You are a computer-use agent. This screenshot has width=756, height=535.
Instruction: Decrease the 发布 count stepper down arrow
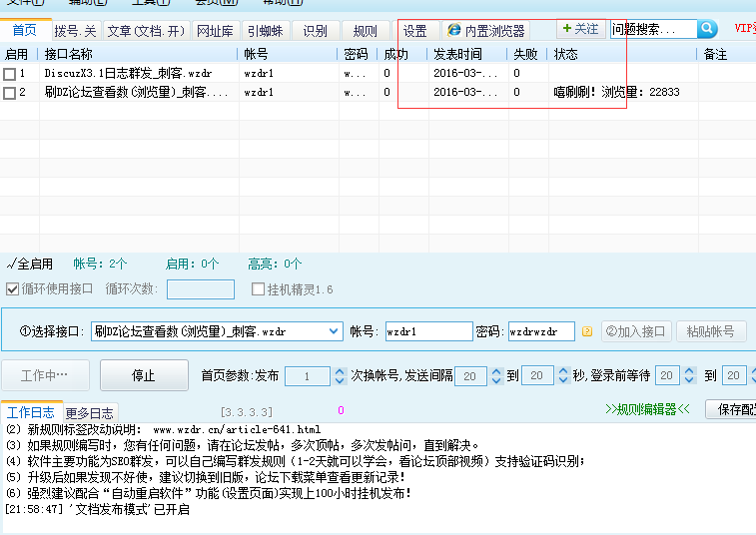[340, 380]
